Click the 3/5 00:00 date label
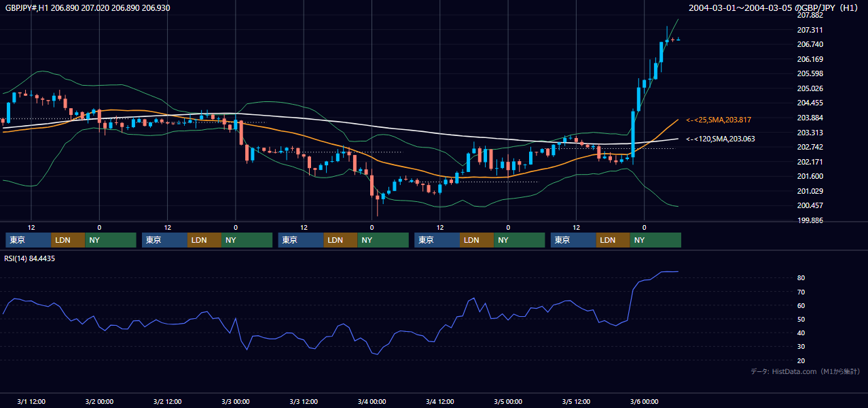Viewport: 868px width, 408px height. [x=508, y=401]
